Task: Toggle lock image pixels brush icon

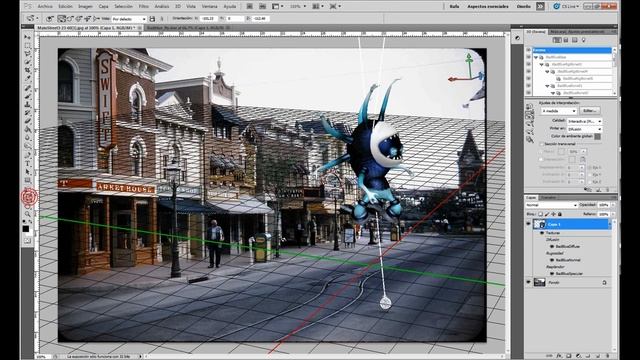Action: click(x=547, y=214)
